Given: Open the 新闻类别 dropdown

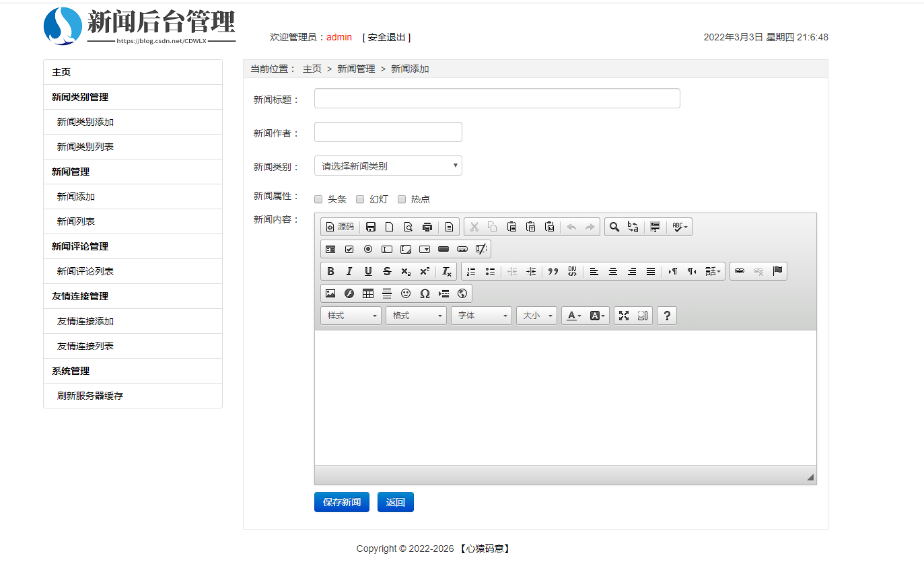Looking at the screenshot, I should click(388, 165).
